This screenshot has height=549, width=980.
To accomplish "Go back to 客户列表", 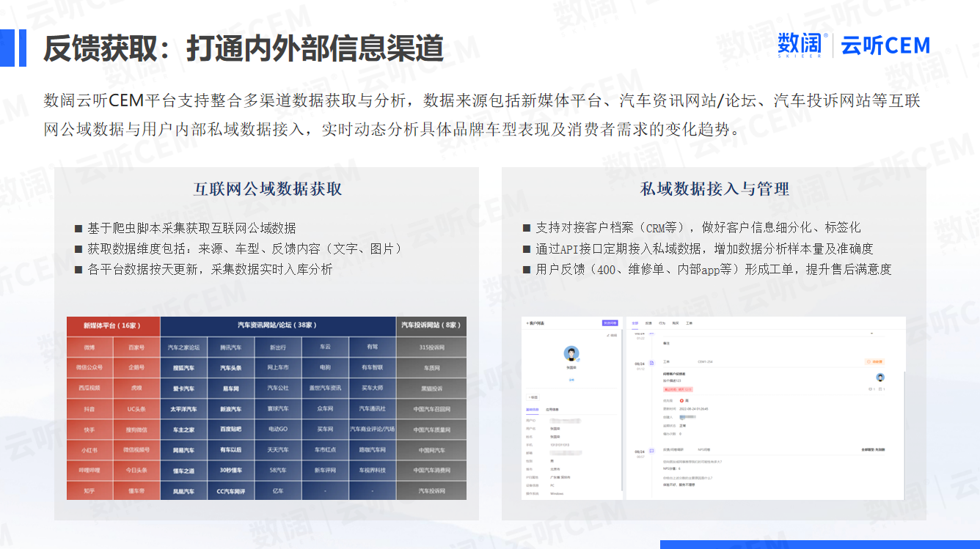I will (x=535, y=323).
